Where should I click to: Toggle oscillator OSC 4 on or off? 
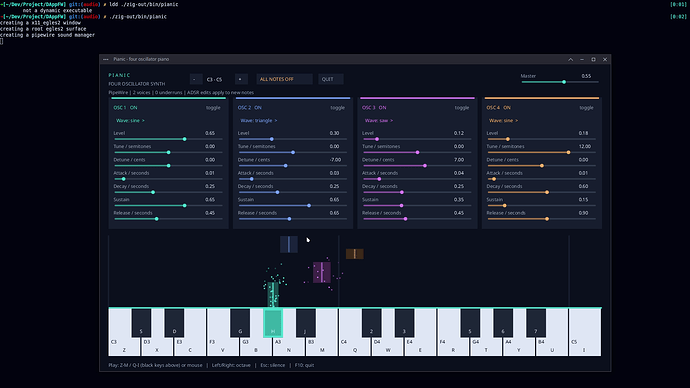[586, 108]
